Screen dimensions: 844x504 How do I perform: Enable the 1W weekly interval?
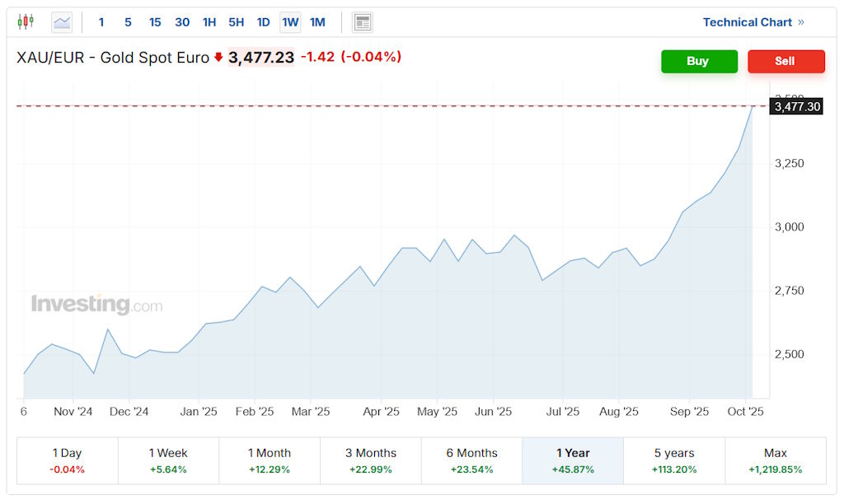pyautogui.click(x=290, y=22)
